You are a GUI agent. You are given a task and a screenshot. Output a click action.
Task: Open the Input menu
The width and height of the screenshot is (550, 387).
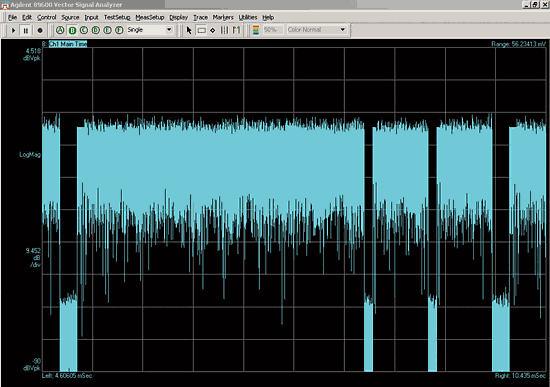click(x=91, y=17)
